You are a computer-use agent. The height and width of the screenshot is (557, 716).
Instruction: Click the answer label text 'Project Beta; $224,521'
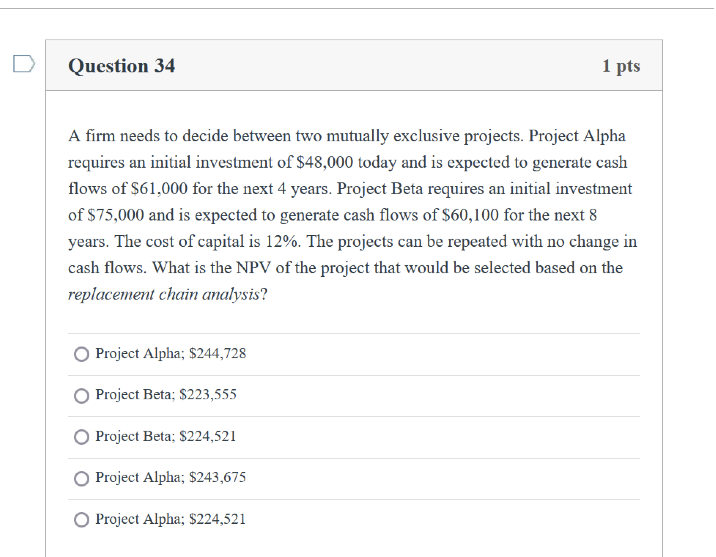(x=166, y=437)
